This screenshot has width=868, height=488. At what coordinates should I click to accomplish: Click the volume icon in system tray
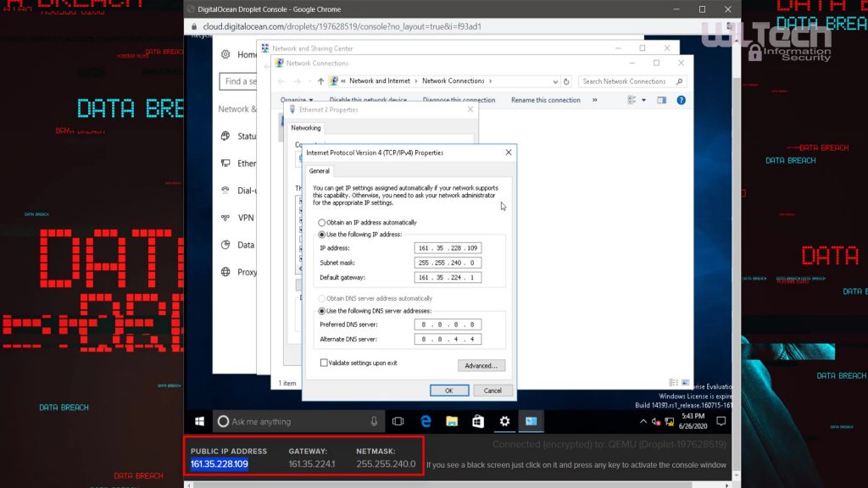coord(656,422)
